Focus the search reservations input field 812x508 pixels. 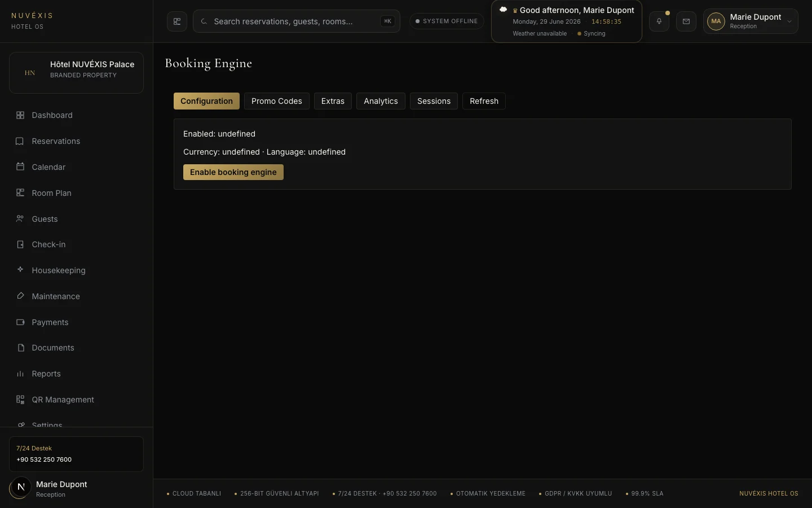297,21
